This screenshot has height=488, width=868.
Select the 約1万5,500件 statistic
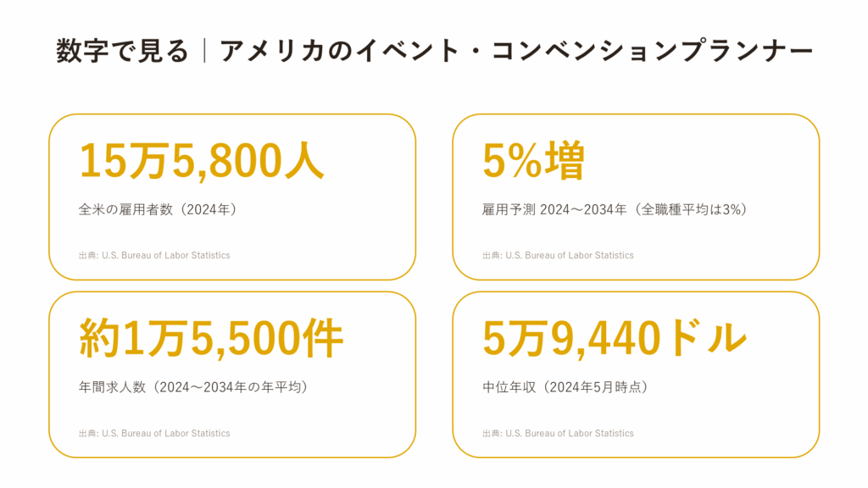(211, 338)
